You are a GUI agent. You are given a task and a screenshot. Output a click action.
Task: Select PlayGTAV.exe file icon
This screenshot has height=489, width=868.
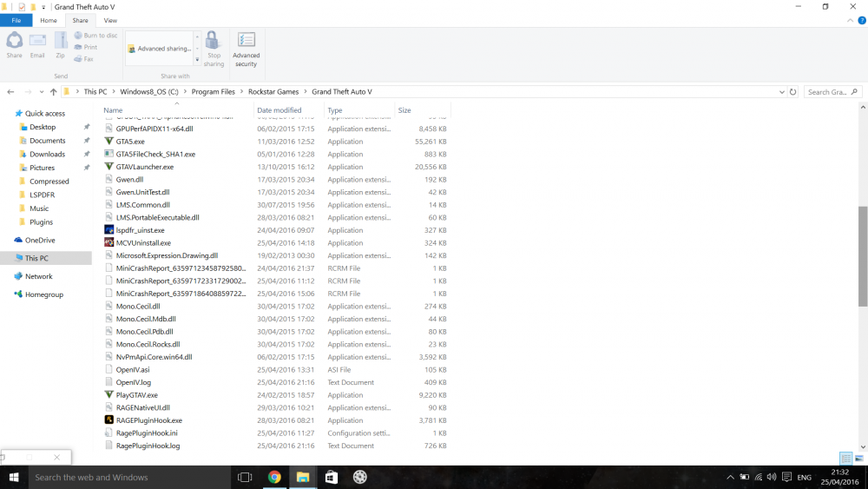tap(109, 395)
